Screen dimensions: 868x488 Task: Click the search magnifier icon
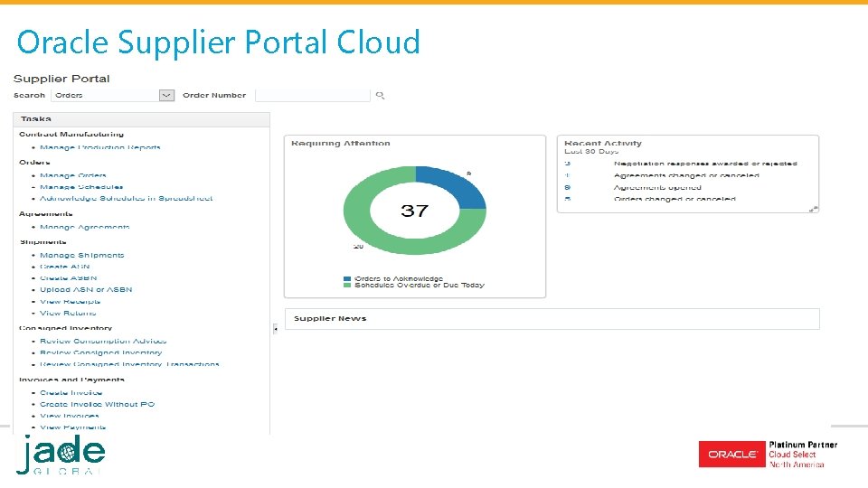click(x=380, y=95)
